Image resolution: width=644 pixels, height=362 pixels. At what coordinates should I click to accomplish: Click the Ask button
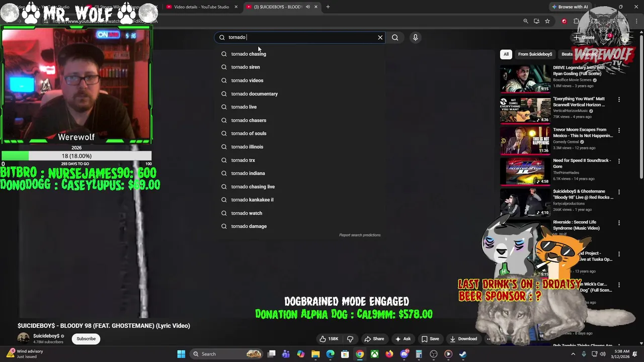(x=403, y=339)
